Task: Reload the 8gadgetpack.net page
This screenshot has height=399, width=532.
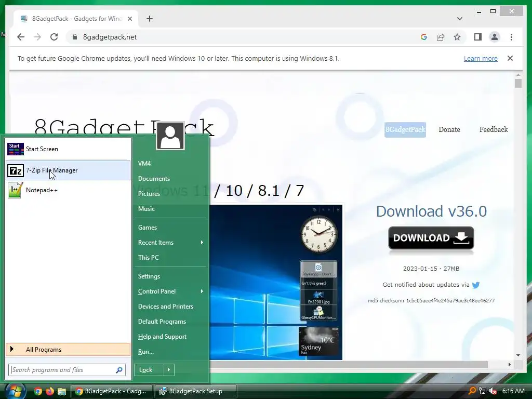Action: pyautogui.click(x=54, y=37)
